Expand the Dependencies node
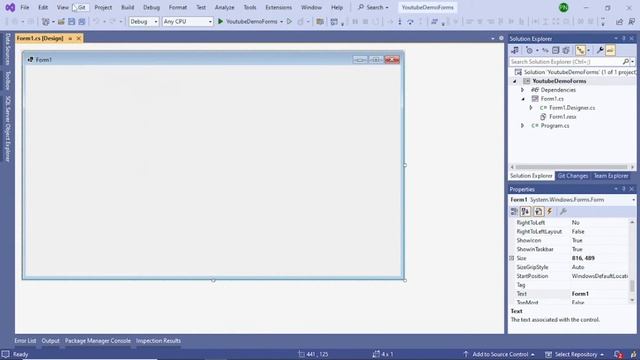This screenshot has height=360, width=640. click(x=522, y=90)
